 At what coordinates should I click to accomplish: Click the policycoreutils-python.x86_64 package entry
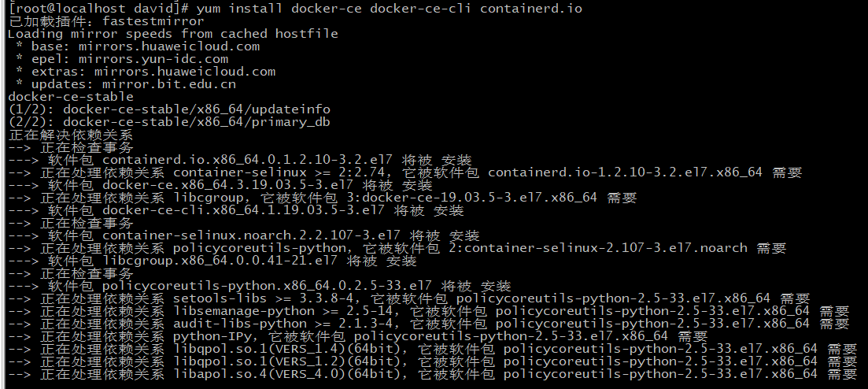pos(267,287)
